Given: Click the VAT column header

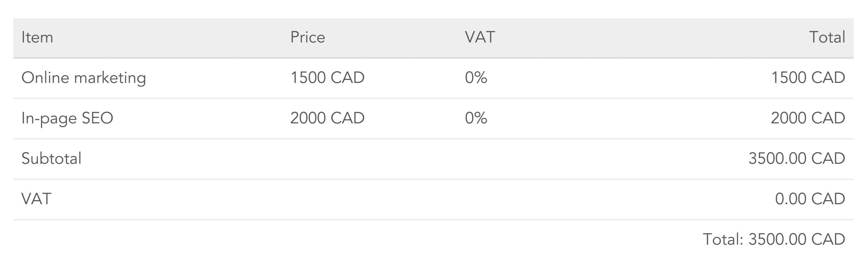Looking at the screenshot, I should pos(480,37).
